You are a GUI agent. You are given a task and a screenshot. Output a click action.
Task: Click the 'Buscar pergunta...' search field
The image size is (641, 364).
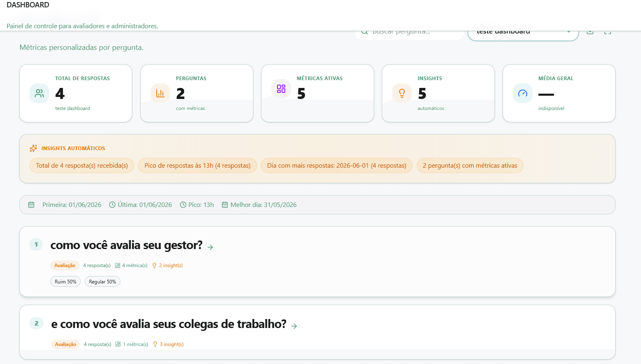[410, 34]
